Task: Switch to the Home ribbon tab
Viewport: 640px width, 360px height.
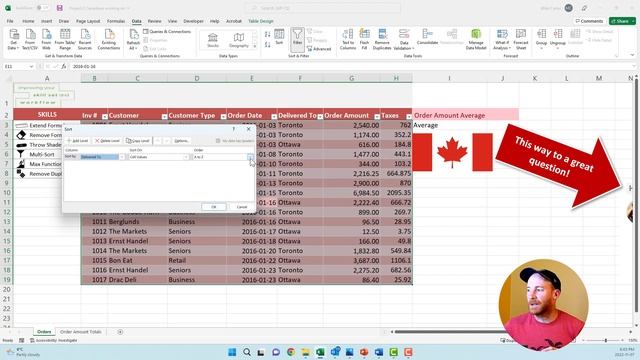Action: pyautogui.click(x=28, y=21)
